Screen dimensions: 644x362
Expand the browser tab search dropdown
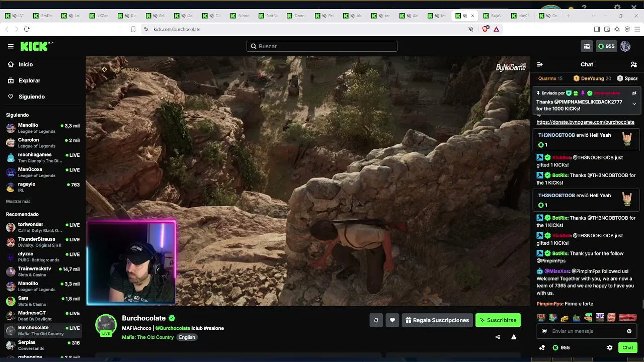pos(594,16)
